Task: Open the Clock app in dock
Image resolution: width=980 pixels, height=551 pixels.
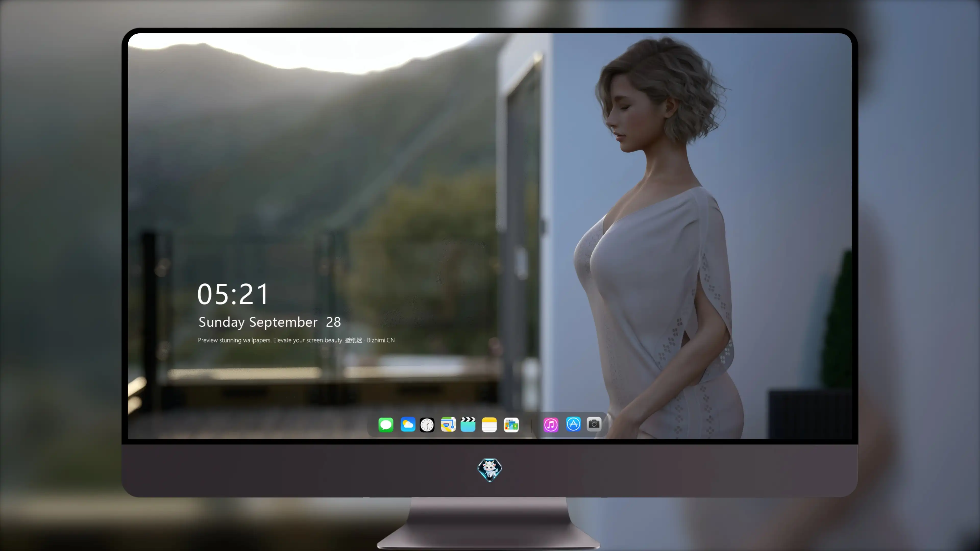Action: coord(427,424)
